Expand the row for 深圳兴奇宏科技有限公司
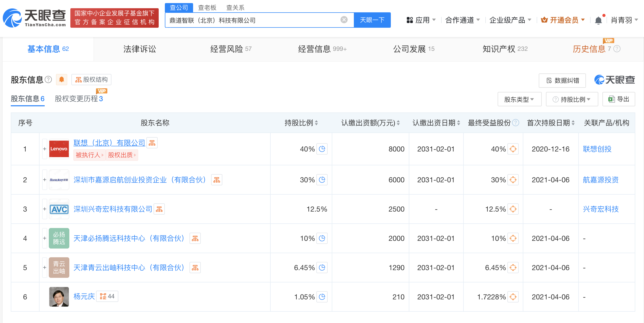This screenshot has width=644, height=323. point(44,209)
